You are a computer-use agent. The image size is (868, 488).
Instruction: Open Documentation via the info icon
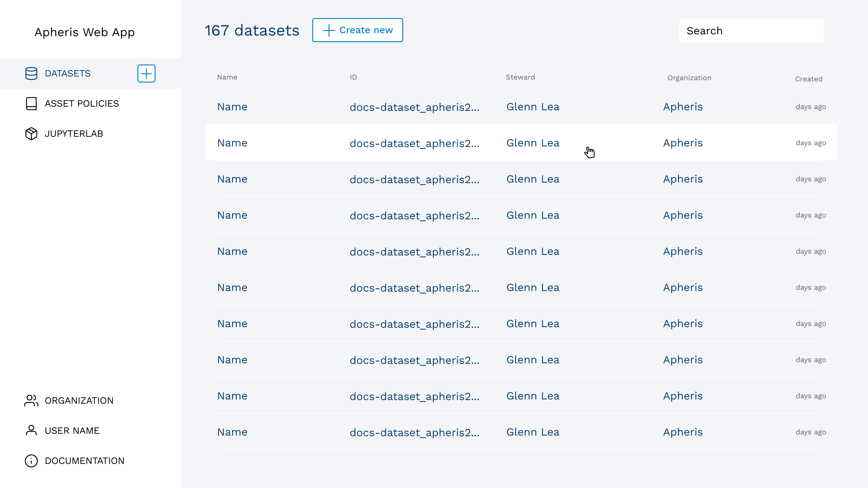pos(31,461)
